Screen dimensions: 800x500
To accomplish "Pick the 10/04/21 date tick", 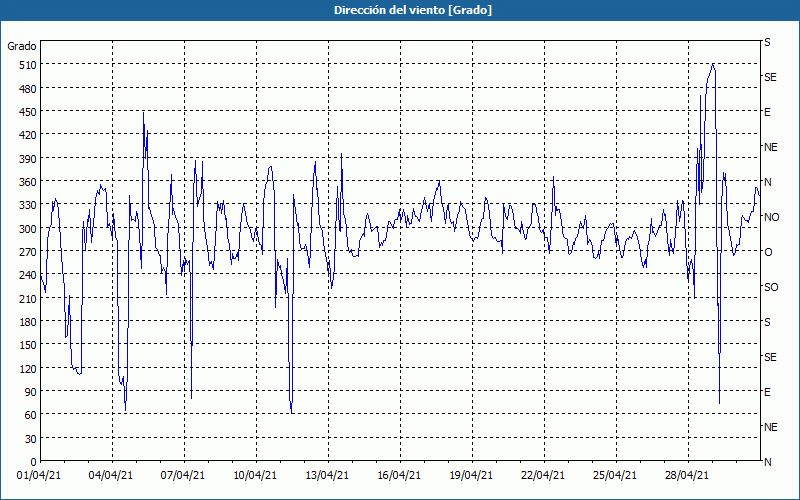I will 255,476.
